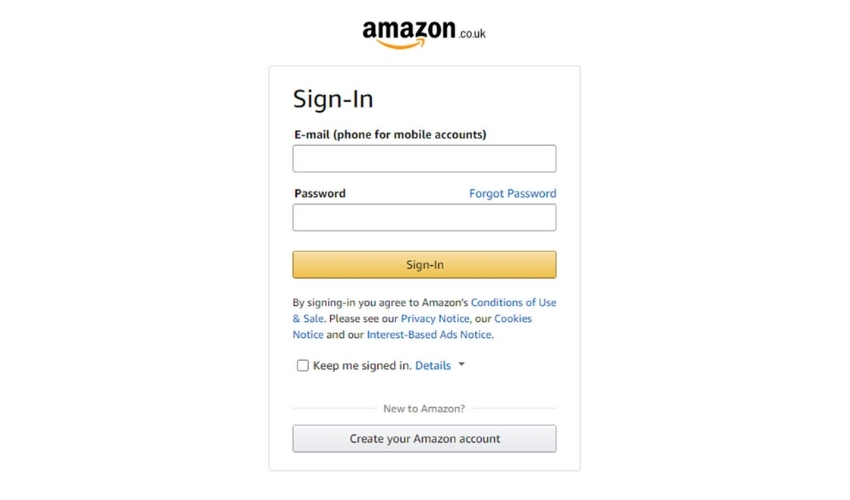850x500 pixels.
Task: Click the 'New to Amazon?' divider text
Action: tap(424, 408)
